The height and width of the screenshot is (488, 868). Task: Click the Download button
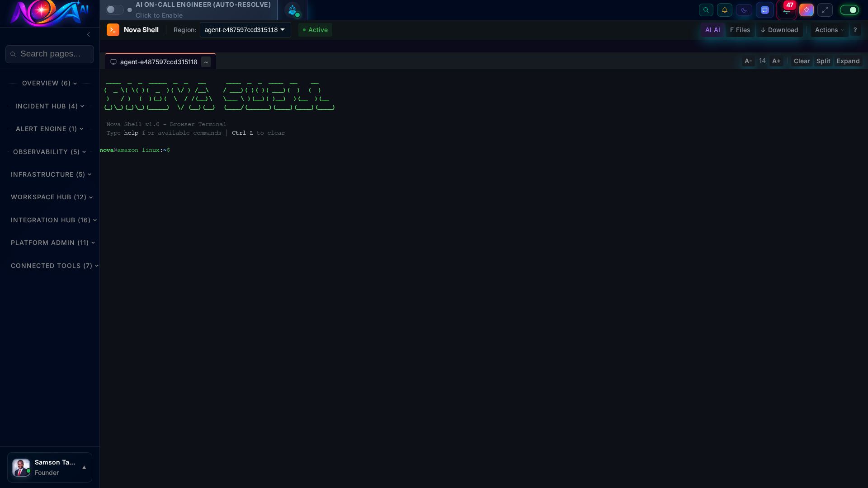[779, 30]
